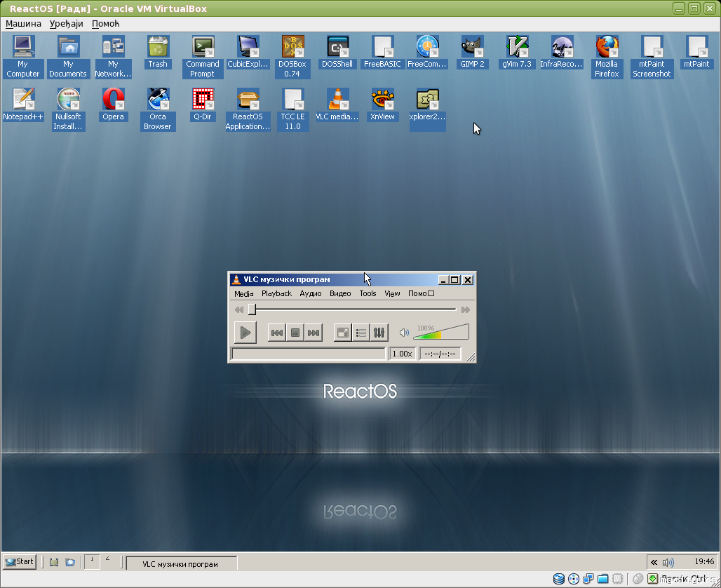Click the VLC volume slider
This screenshot has height=588, width=721.
point(440,333)
